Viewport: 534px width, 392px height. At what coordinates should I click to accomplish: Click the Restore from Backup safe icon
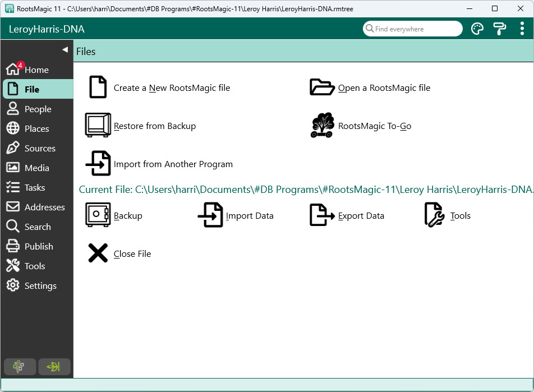(98, 125)
